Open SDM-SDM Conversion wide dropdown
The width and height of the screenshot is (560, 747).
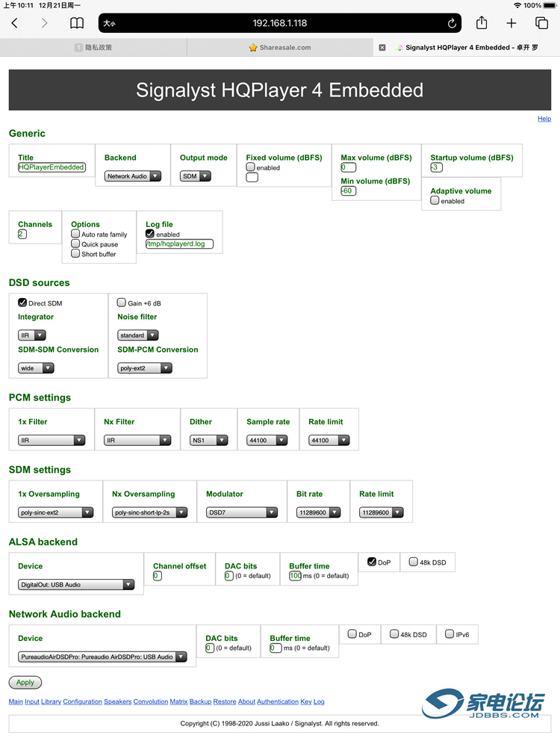[x=36, y=368]
